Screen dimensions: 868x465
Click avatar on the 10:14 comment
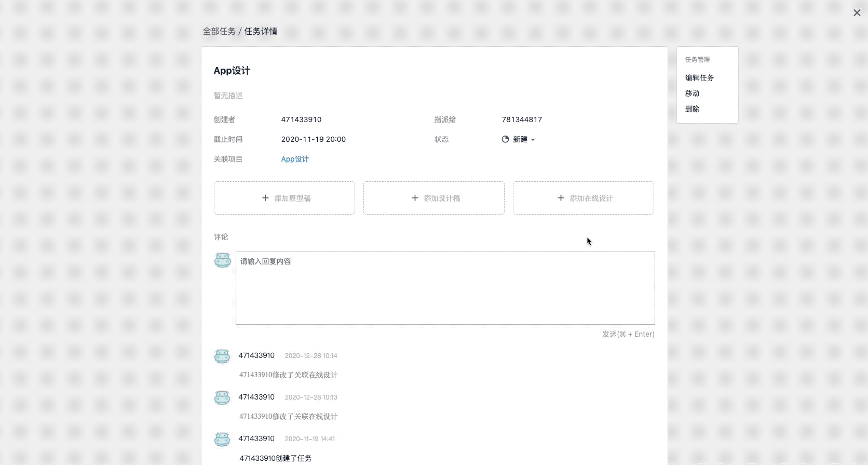(x=222, y=356)
